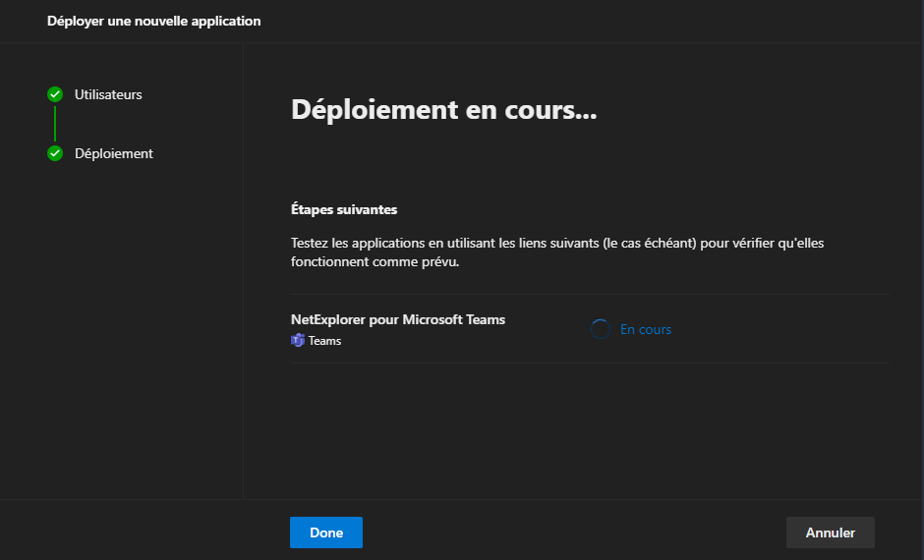Image resolution: width=924 pixels, height=560 pixels.
Task: Click the footer area between Done and Annuler
Action: (x=574, y=532)
